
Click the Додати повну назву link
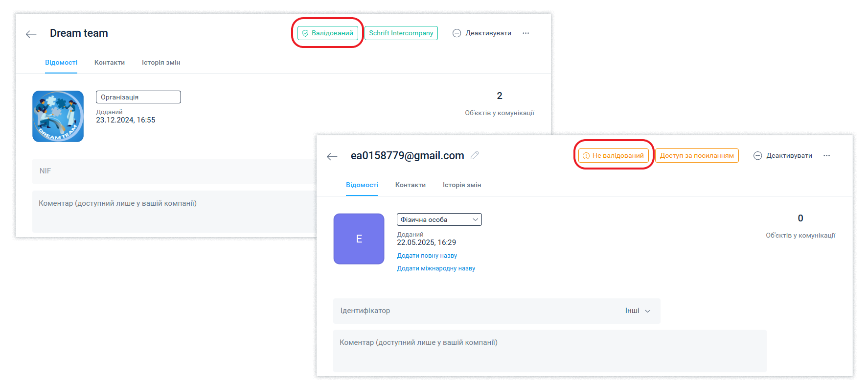click(427, 256)
